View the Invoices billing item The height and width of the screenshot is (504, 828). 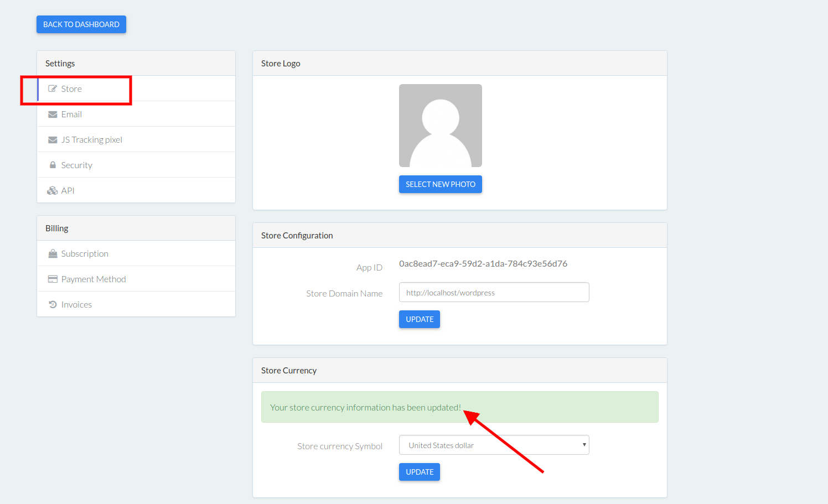coord(136,304)
